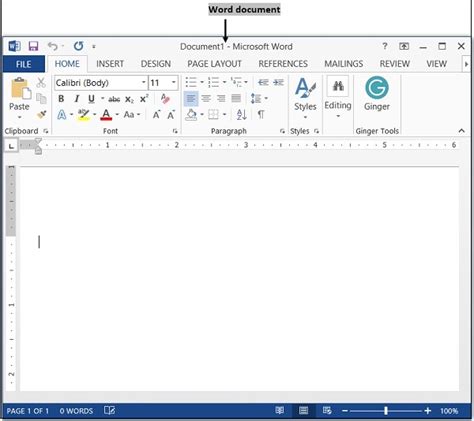Open the font size 11 dropdown
This screenshot has height=421, width=474.
(x=174, y=82)
